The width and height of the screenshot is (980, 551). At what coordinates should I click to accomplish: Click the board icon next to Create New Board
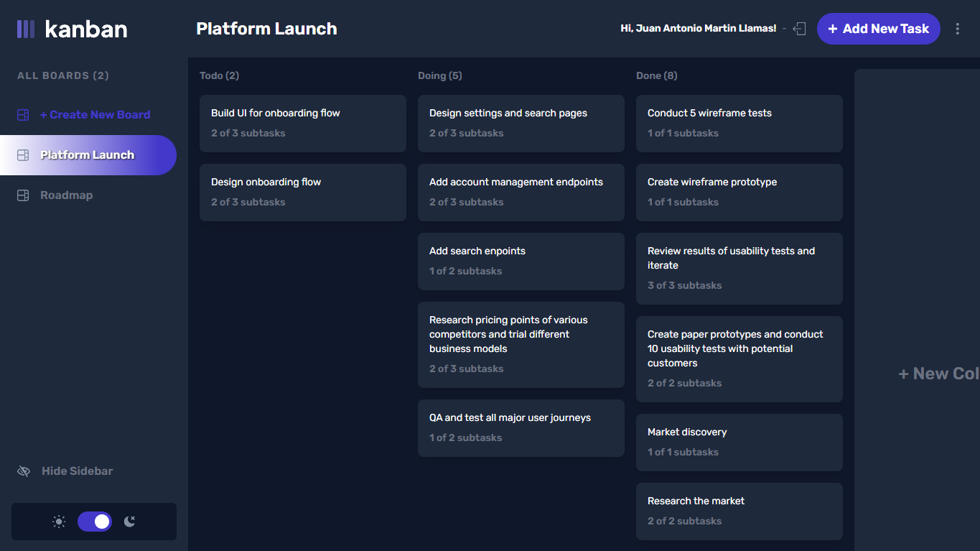23,114
